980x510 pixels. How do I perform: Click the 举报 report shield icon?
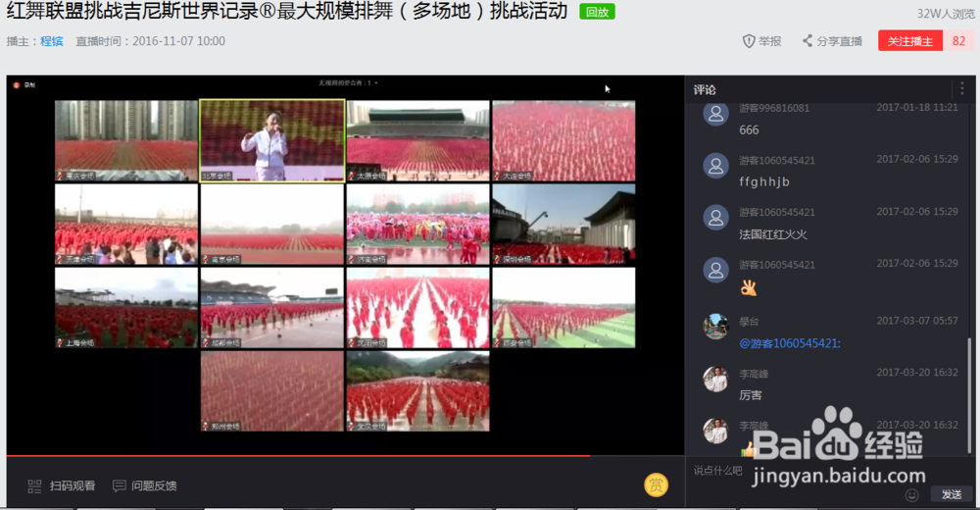pyautogui.click(x=749, y=41)
